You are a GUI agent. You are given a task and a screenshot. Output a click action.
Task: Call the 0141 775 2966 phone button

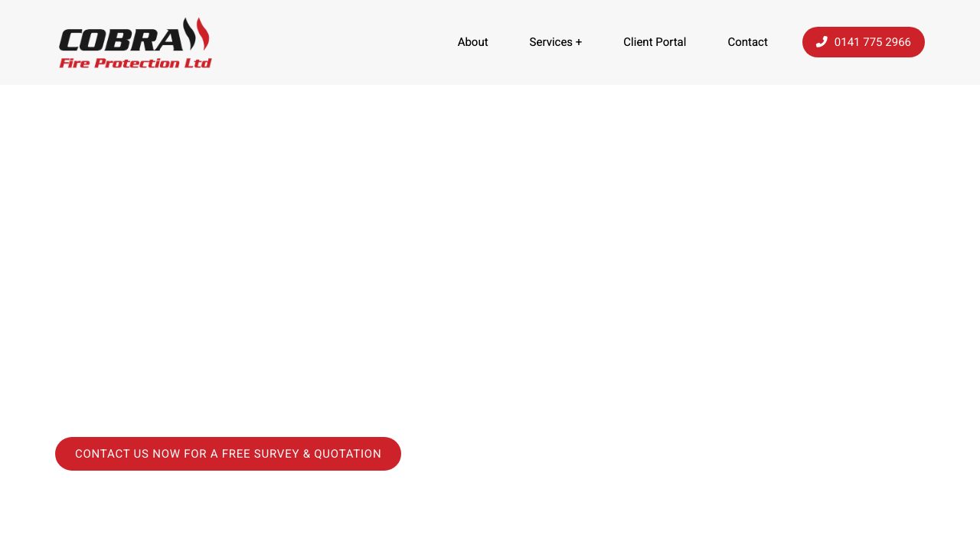pyautogui.click(x=864, y=42)
